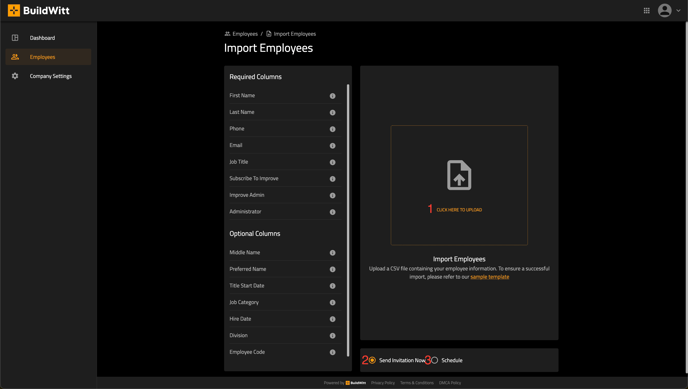Click the Employees people icon in sidebar
Image resolution: width=688 pixels, height=389 pixels.
(x=15, y=57)
